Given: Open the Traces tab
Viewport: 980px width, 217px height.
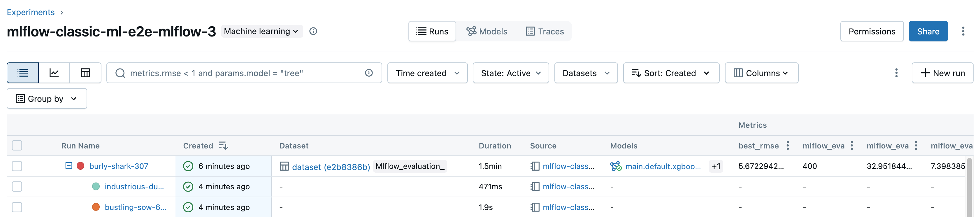Looking at the screenshot, I should tap(545, 31).
